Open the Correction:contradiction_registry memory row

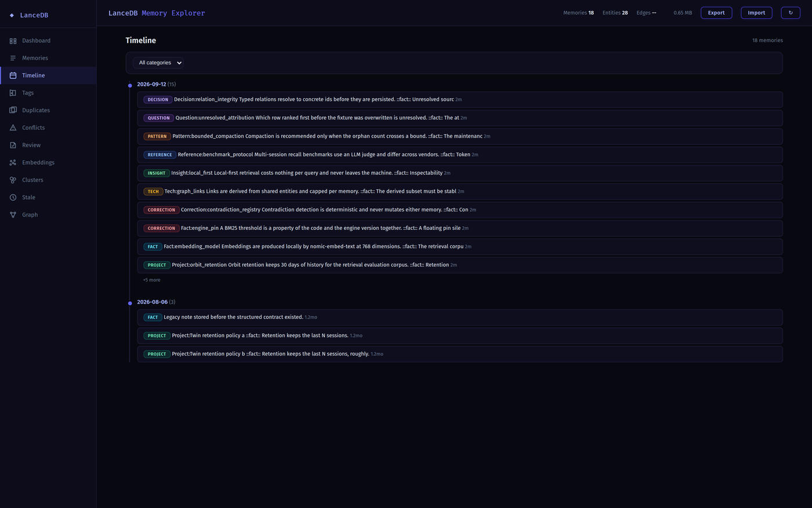click(x=460, y=210)
